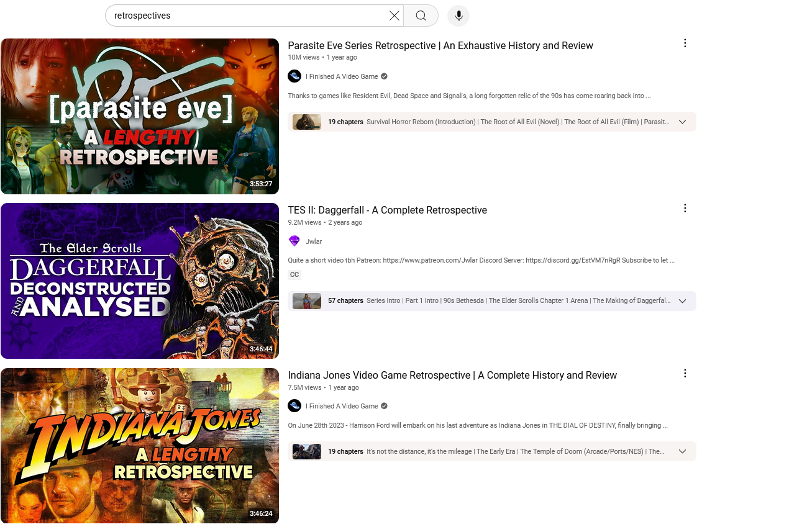Click "10M views" text under Parasite Eve

[x=304, y=57]
